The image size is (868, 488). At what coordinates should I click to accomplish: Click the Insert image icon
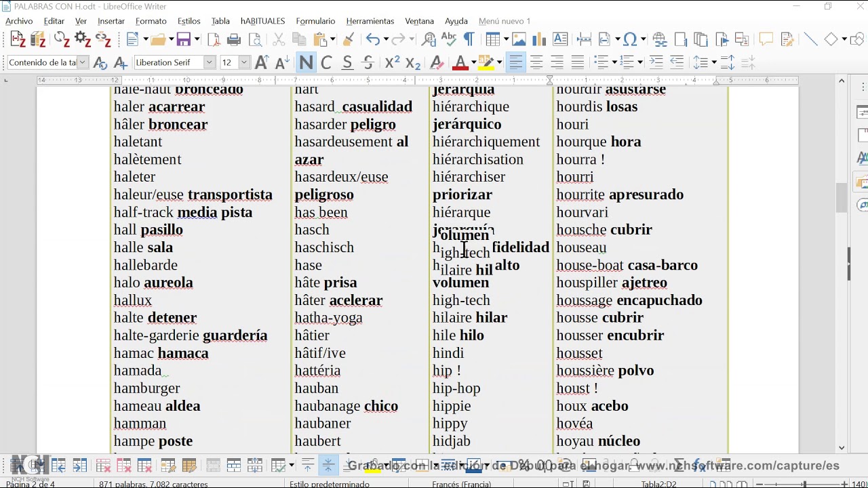click(519, 39)
